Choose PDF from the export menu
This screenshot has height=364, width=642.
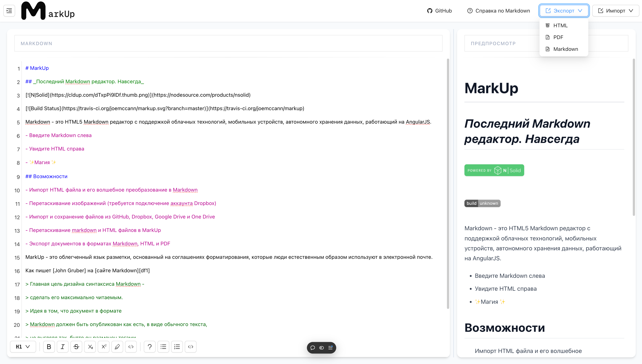pos(558,37)
